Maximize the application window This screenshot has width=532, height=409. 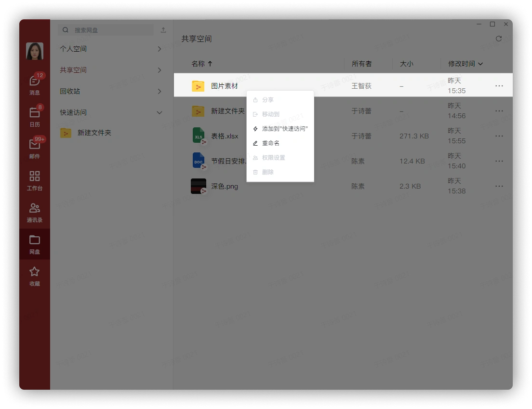(492, 24)
